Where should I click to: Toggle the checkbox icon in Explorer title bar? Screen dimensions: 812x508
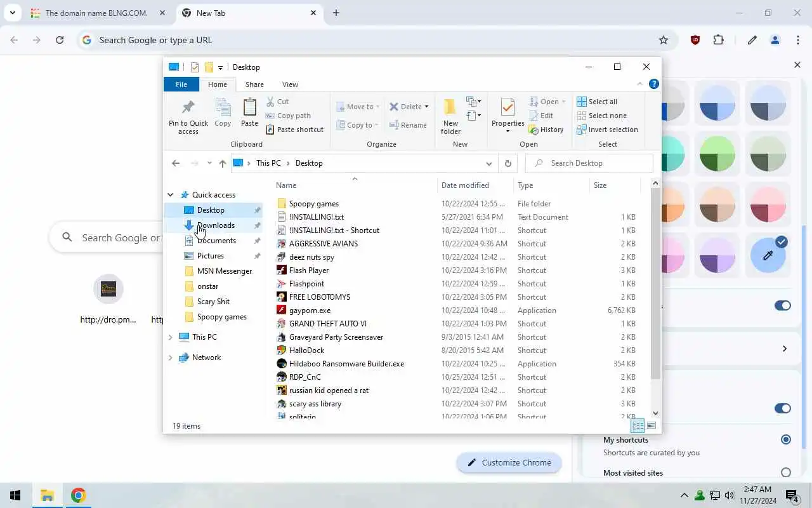tap(194, 67)
